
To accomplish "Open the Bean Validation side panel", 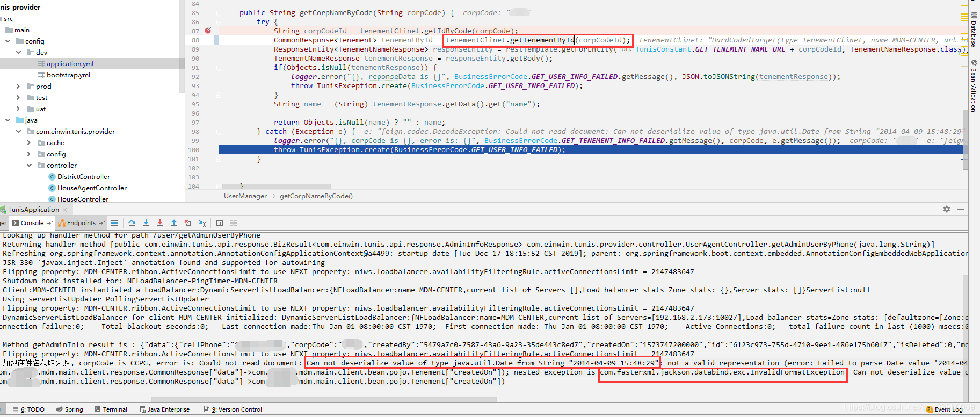I will coord(974,86).
